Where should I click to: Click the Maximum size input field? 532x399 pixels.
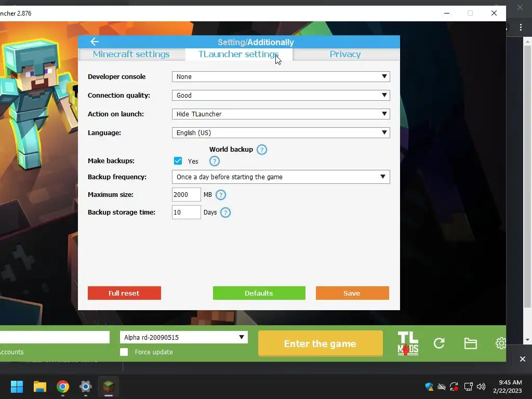pos(187,195)
